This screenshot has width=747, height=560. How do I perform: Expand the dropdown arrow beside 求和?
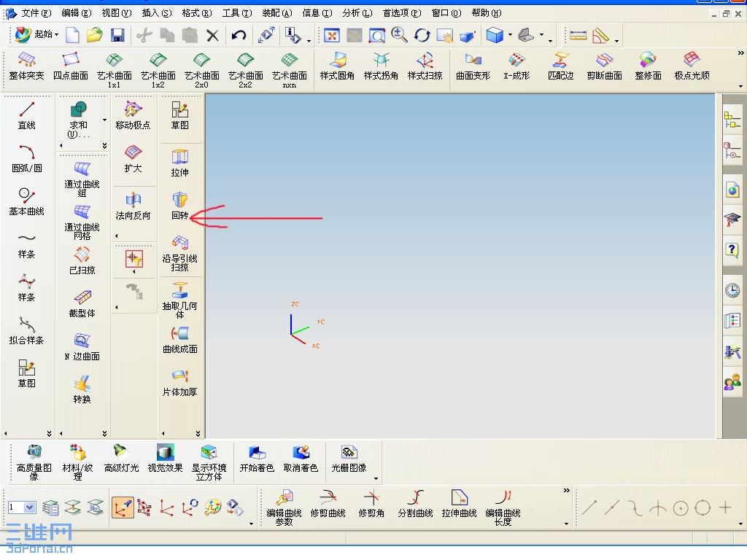104,120
